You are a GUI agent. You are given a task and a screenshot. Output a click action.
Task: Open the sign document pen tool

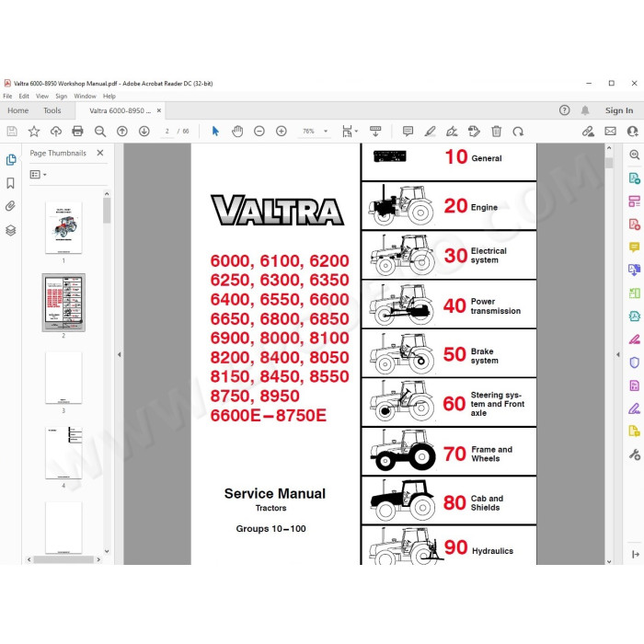click(x=452, y=132)
